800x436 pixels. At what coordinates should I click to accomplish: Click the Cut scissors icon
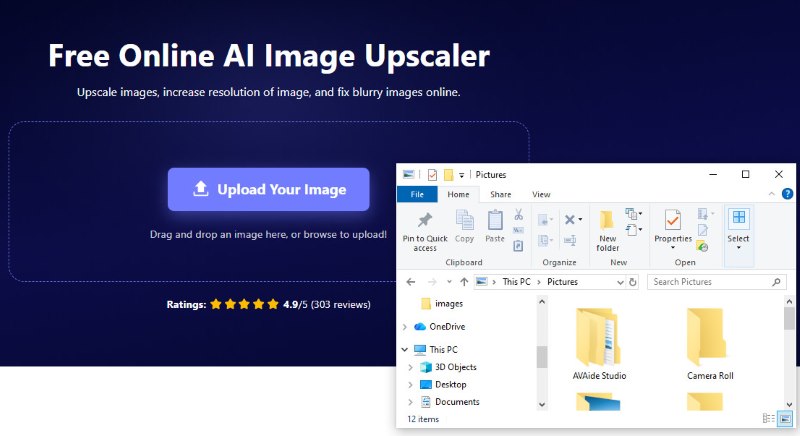[x=518, y=215]
